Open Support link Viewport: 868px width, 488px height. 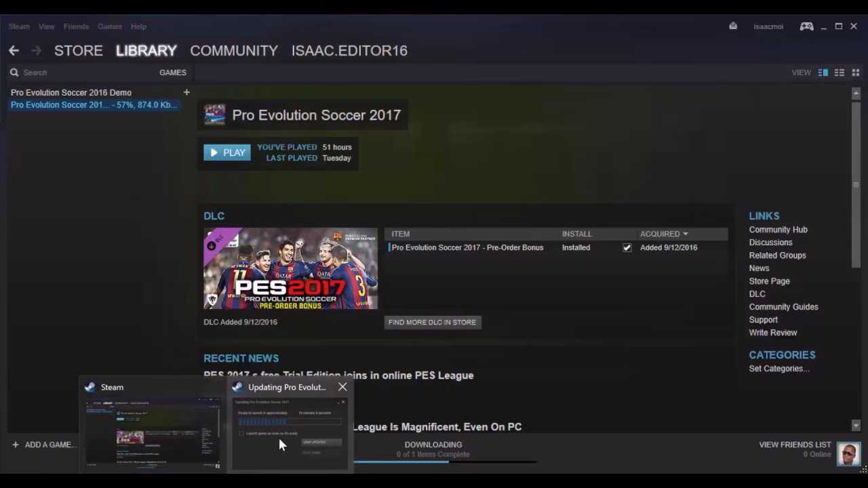pos(763,320)
